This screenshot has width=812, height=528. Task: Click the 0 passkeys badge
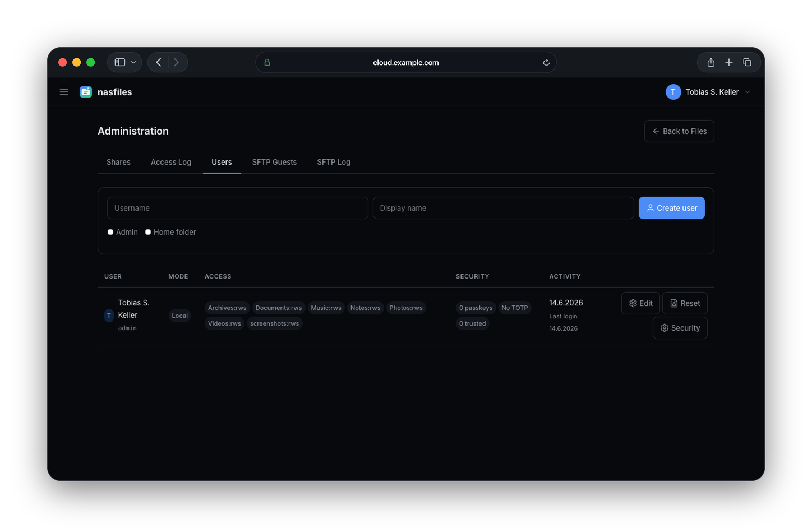point(476,308)
